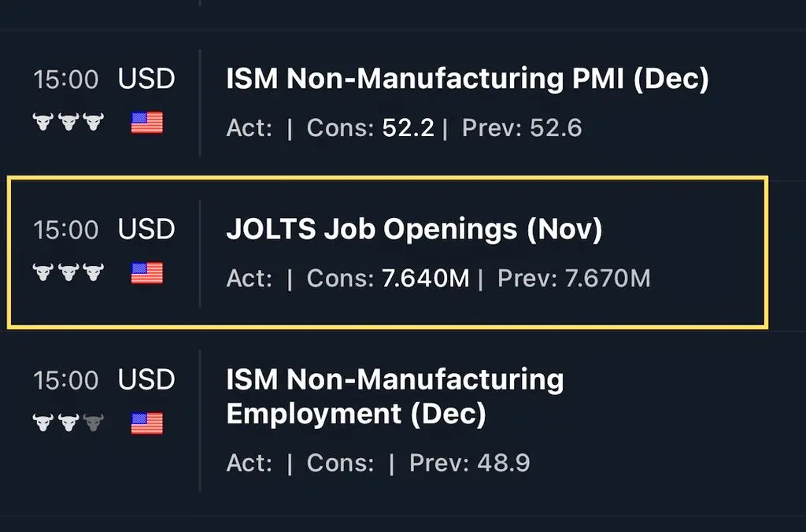Click the greyed-out bull icon in Employment row

93,423
